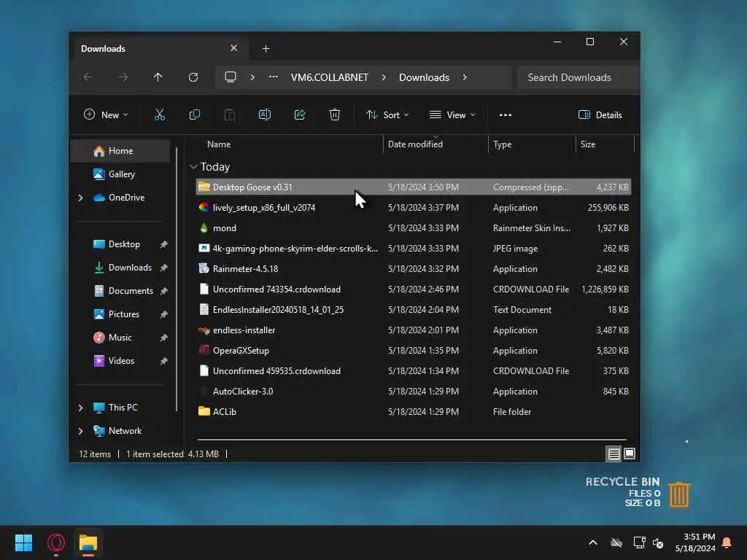Expand chevron after Downloads breadcrumb
This screenshot has width=747, height=560.
coord(465,77)
